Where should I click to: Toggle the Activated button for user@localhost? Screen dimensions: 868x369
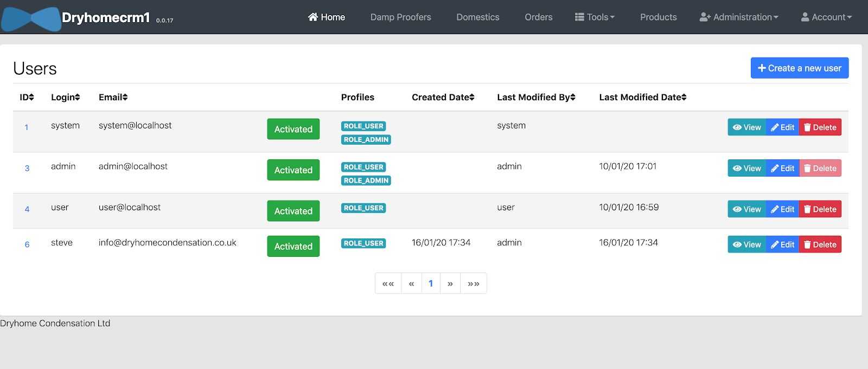tap(293, 211)
